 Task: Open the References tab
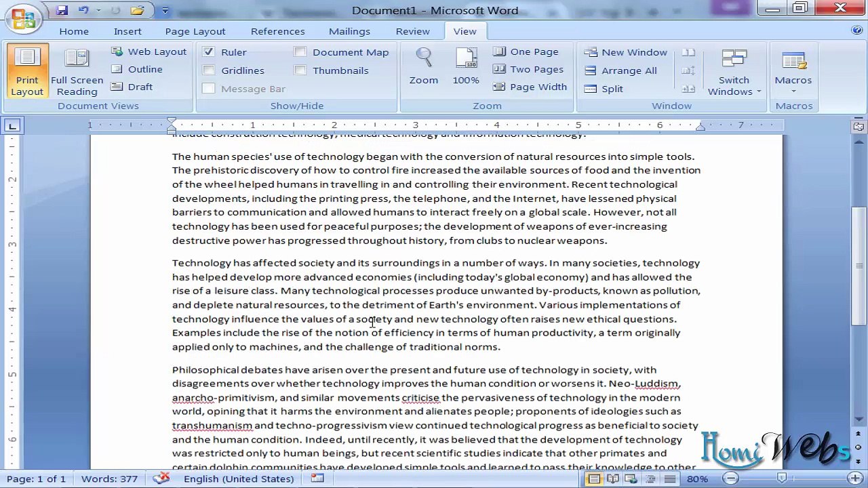click(x=278, y=31)
